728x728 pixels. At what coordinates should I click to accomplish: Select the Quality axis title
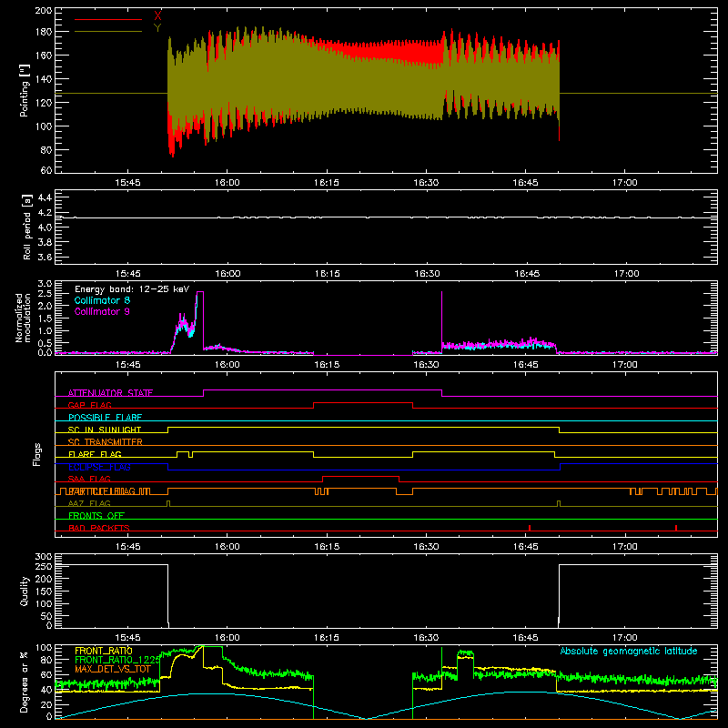click(x=25, y=591)
